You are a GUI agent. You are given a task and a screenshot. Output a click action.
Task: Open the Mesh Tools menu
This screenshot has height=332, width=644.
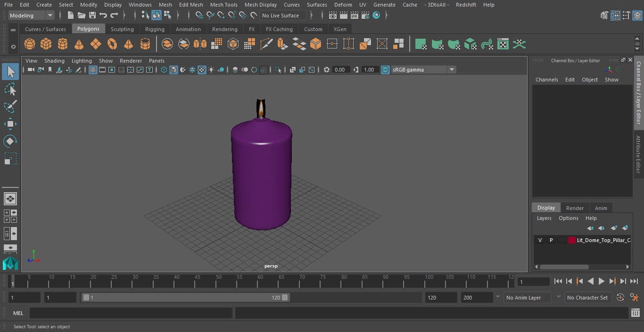tap(223, 5)
